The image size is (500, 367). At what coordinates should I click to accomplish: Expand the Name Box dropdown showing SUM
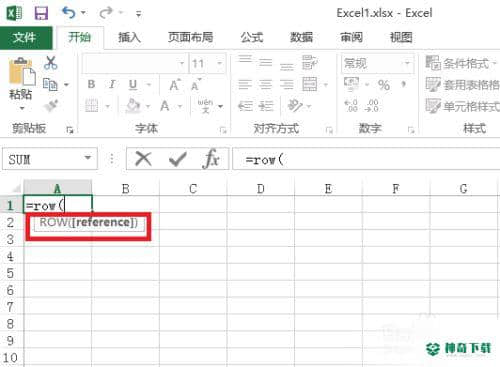88,158
